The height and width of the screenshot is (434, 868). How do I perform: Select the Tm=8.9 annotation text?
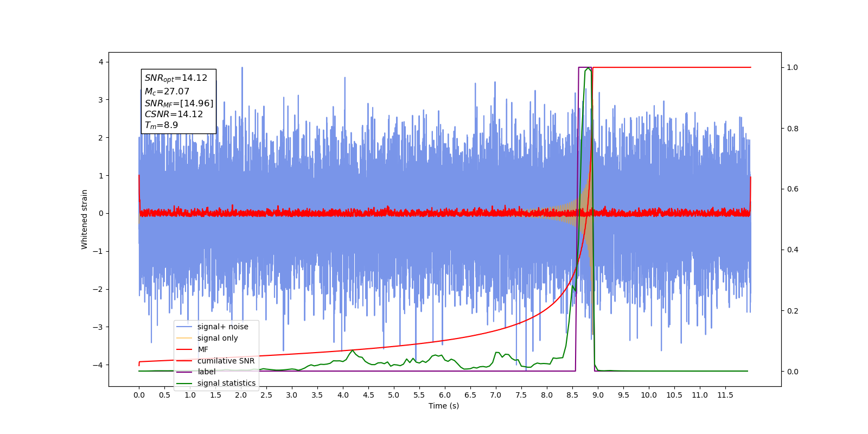click(x=161, y=125)
